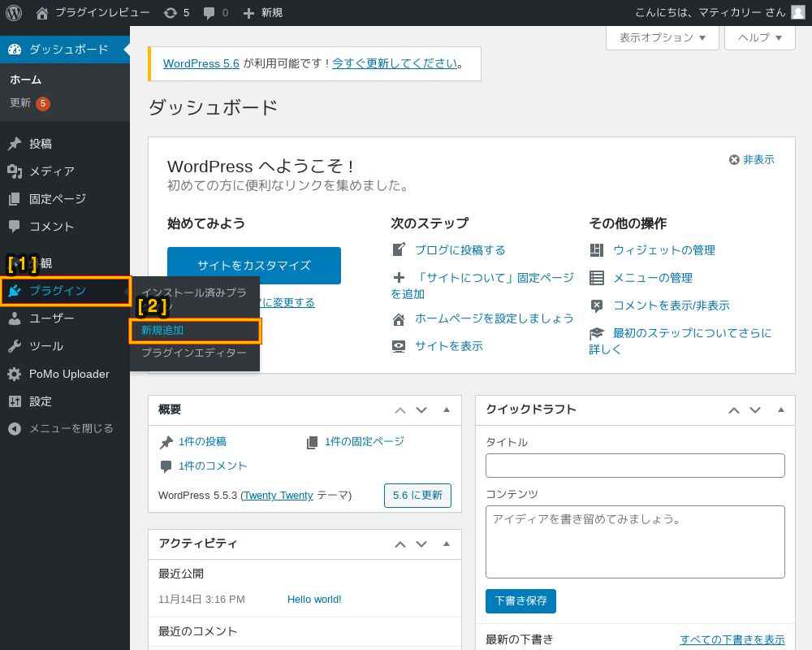The height and width of the screenshot is (650, 812).
Task: Click the plus 新規 item in the admin bar
Action: point(263,12)
